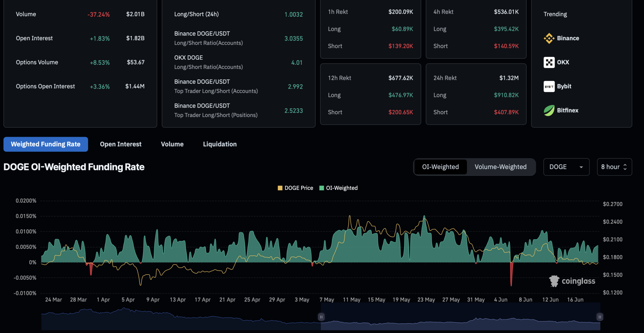
Task: Toggle DOGE Price series in chart legend
Action: 295,188
